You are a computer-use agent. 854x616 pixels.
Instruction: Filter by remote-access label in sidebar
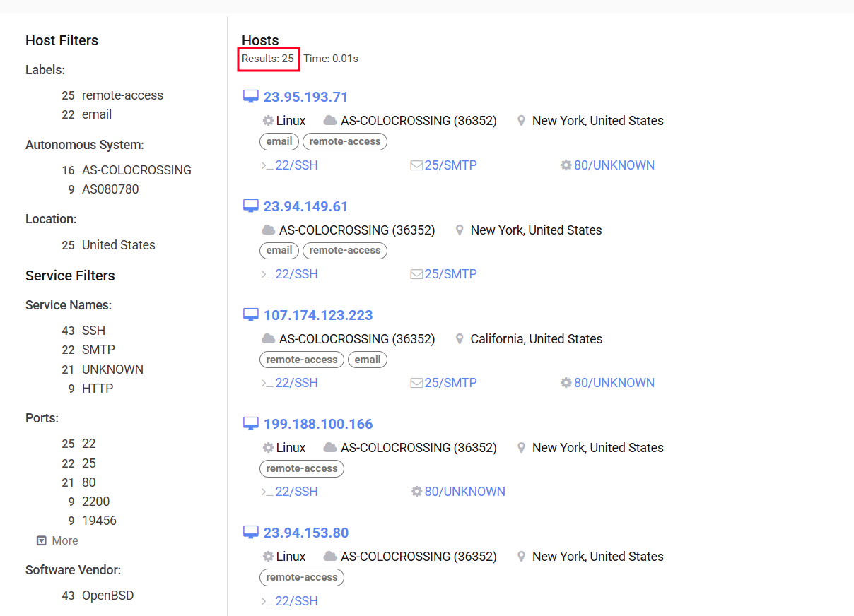coord(122,95)
